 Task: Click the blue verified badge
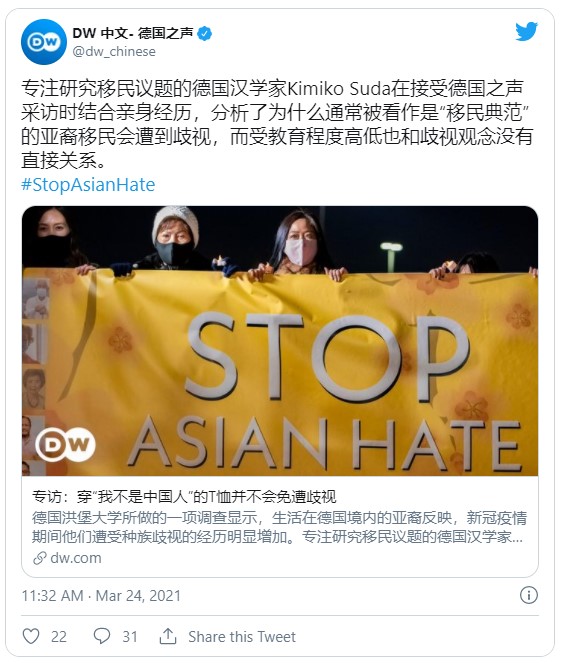[x=205, y=33]
